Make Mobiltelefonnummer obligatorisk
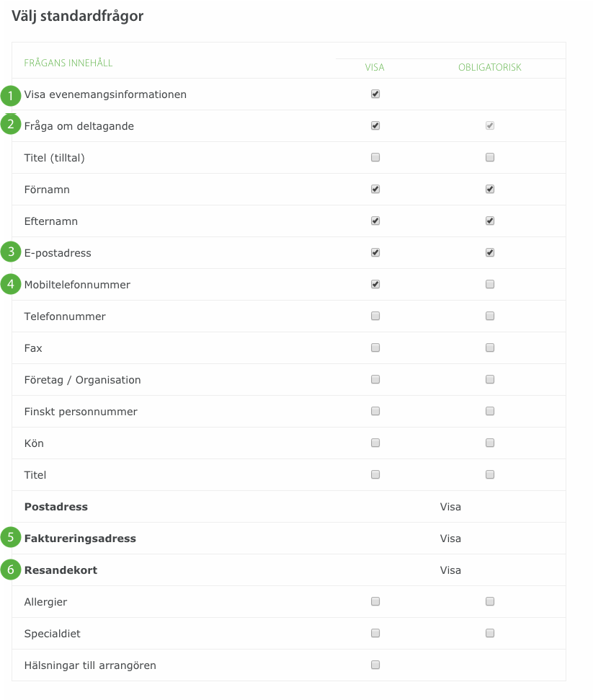Screen dimensions: 593x700 (x=490, y=284)
